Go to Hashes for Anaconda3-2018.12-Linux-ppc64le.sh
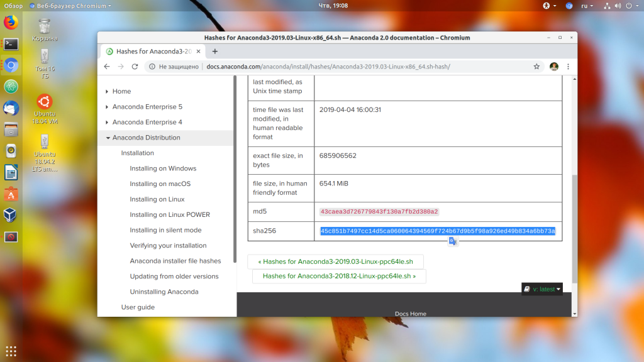Image resolution: width=644 pixels, height=362 pixels. coord(339,276)
